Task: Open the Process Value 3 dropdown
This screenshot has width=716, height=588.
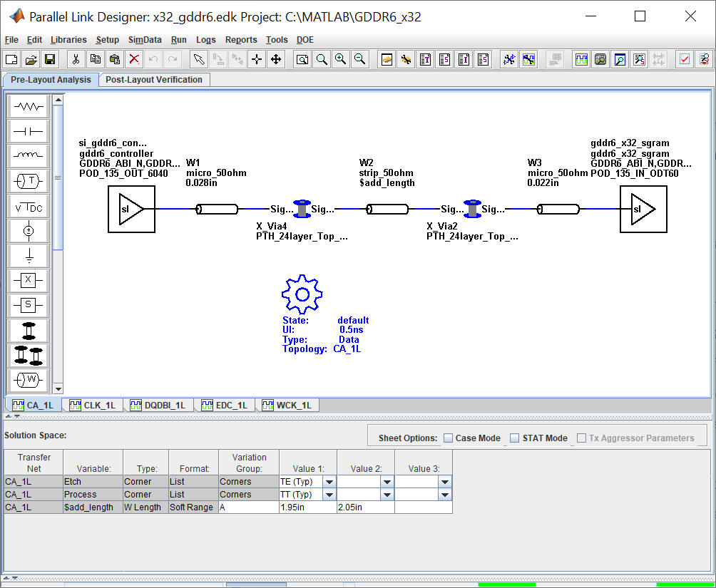Action: coord(445,495)
